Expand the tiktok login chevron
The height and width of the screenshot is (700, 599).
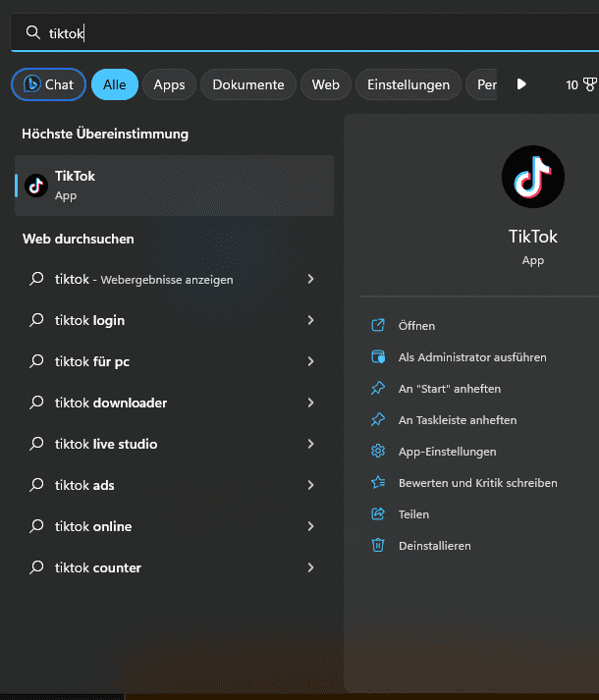311,320
